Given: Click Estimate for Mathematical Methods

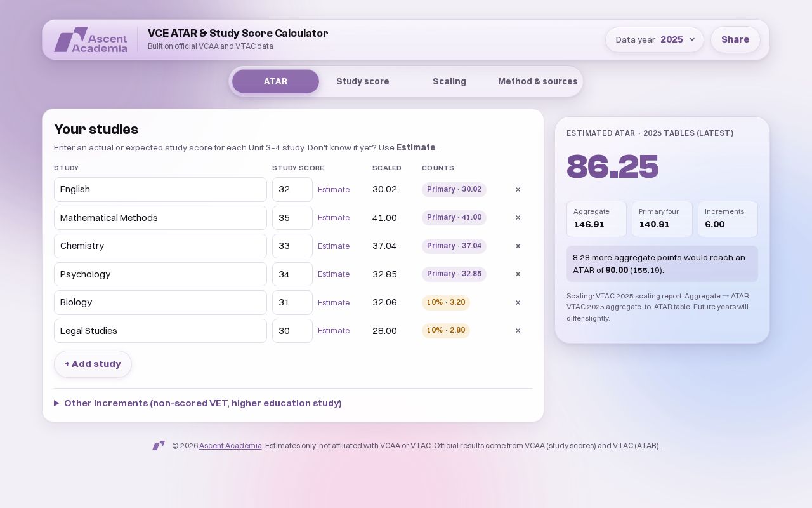Looking at the screenshot, I should coord(334,218).
